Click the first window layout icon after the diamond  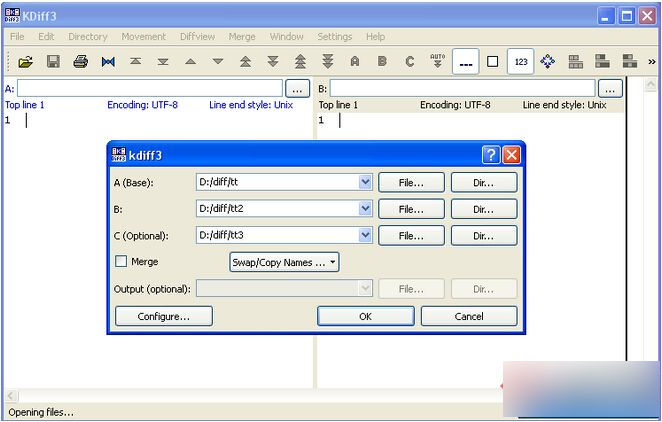pyautogui.click(x=575, y=62)
